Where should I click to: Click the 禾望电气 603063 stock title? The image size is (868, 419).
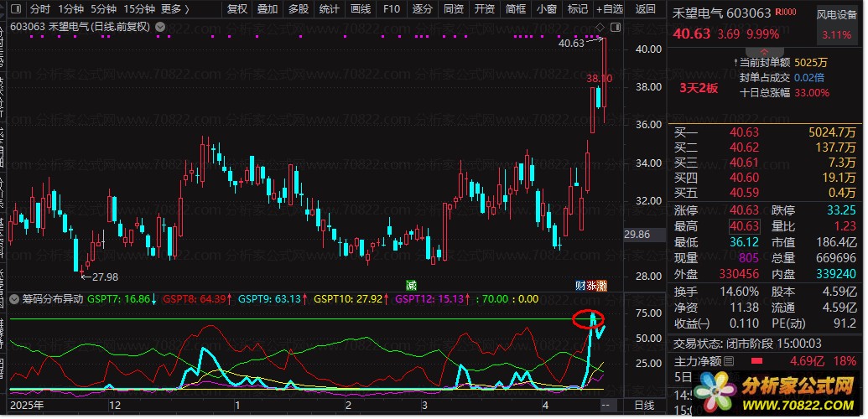point(720,13)
